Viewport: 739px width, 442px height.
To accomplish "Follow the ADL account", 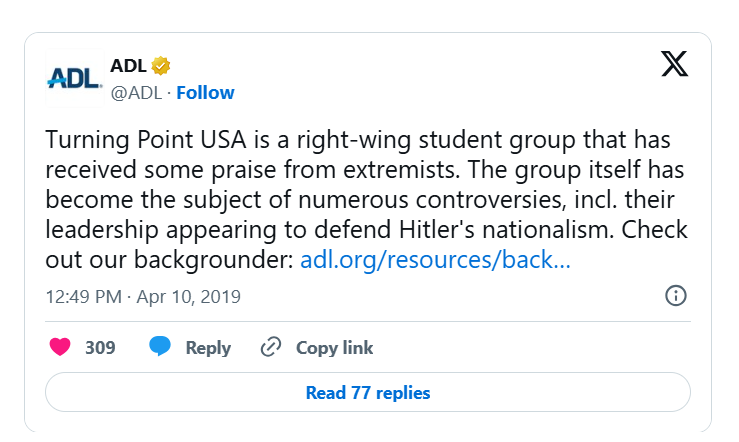I will tap(205, 93).
